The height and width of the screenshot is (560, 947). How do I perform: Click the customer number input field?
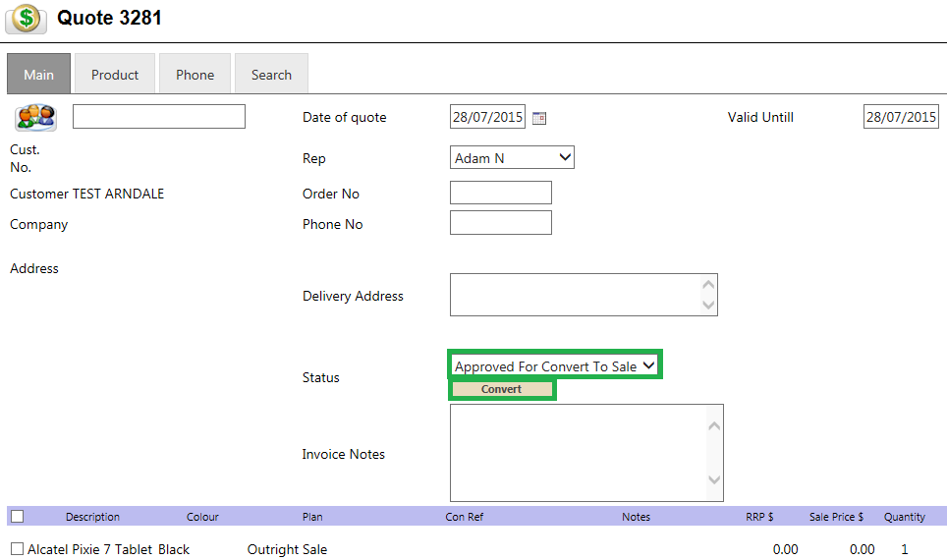point(159,116)
